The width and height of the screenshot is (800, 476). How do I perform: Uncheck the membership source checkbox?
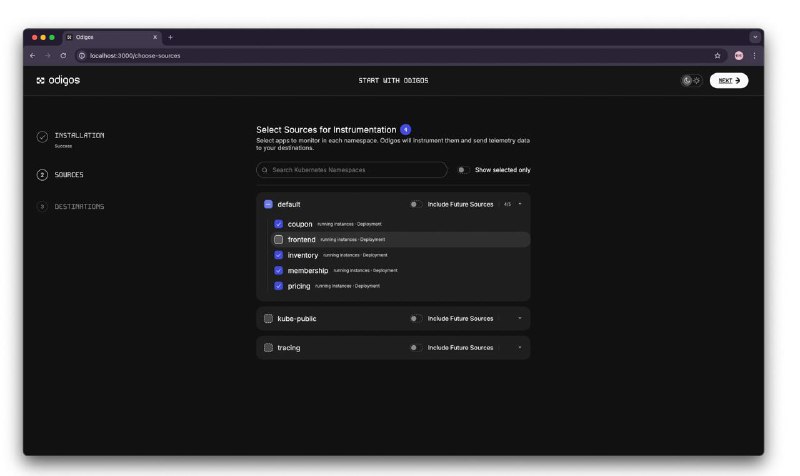click(279, 270)
